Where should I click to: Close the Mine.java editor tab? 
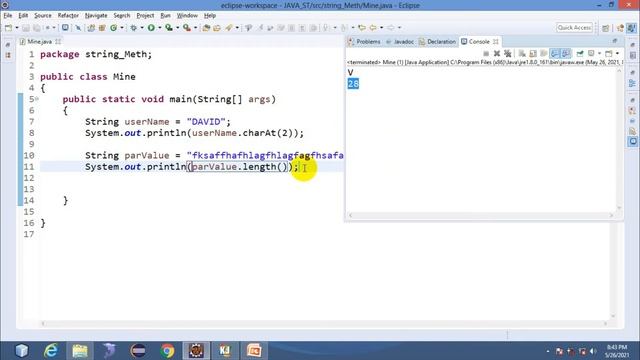pos(58,42)
